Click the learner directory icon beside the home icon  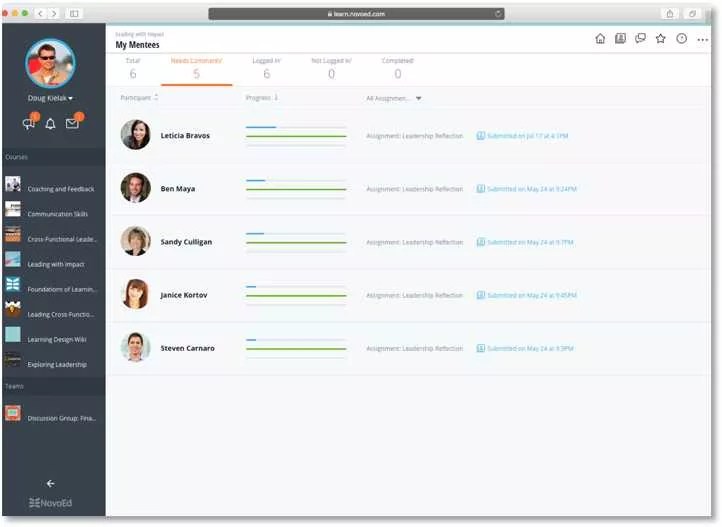pos(620,39)
